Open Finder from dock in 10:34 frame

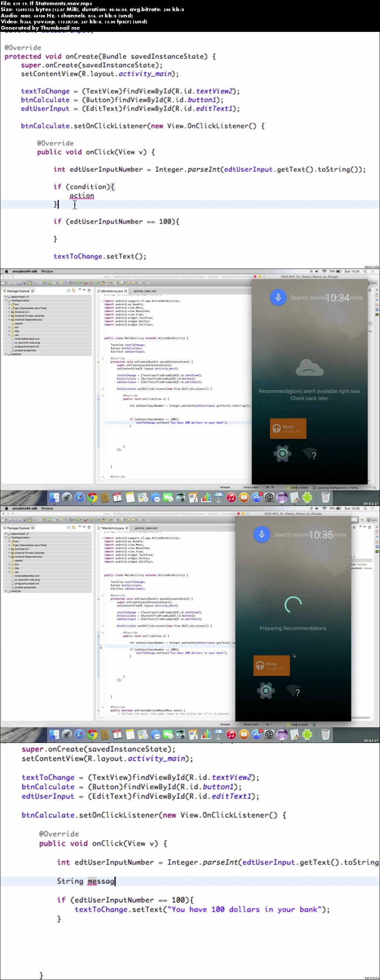click(x=54, y=497)
